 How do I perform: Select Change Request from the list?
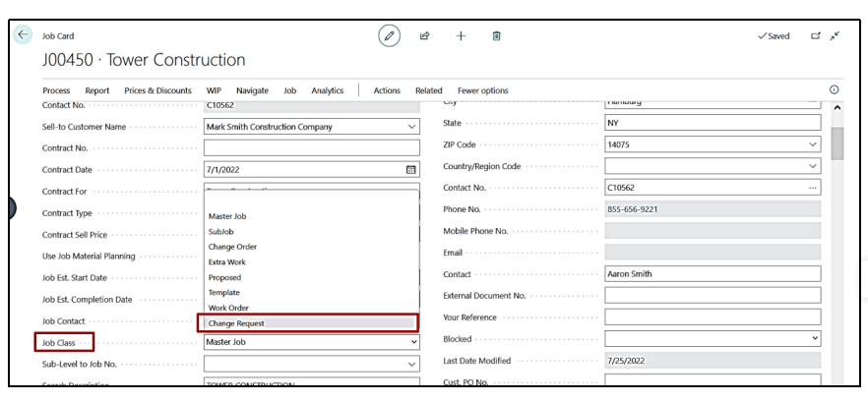click(x=236, y=322)
